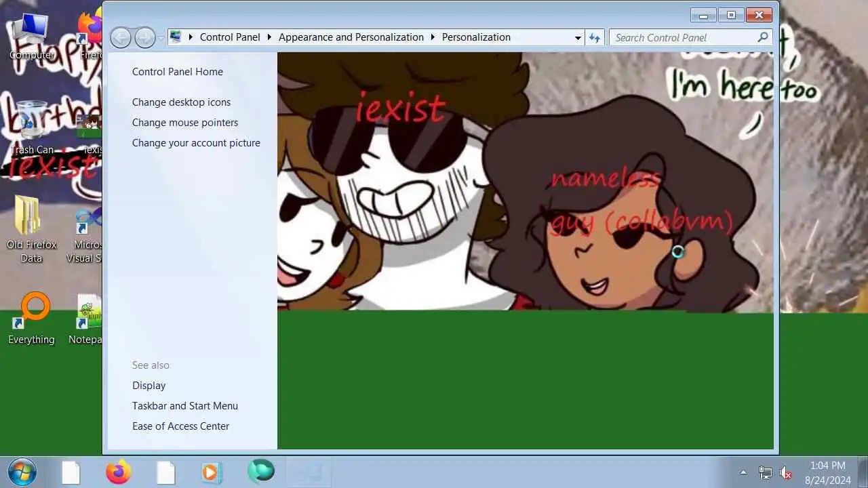
Task: Expand arrow after Control Panel breadcrumb
Action: pyautogui.click(x=269, y=37)
